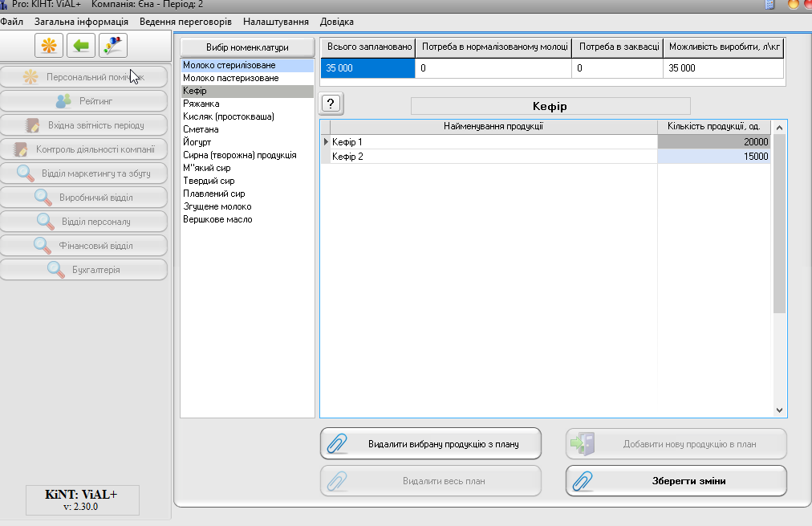This screenshot has height=526, width=812.
Task: Select Кисляк (простокваша) in the list
Action: (x=248, y=116)
